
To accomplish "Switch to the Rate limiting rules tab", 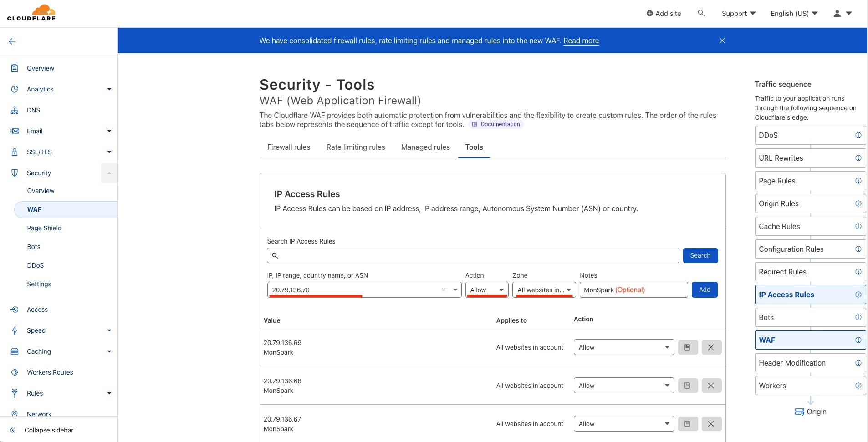I will tap(356, 147).
